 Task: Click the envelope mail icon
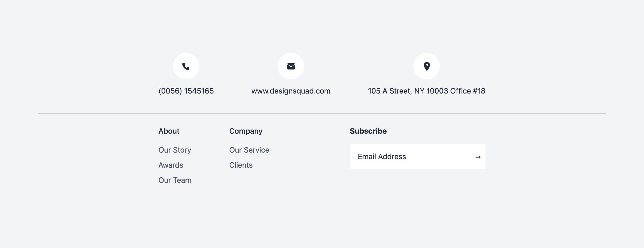291,66
